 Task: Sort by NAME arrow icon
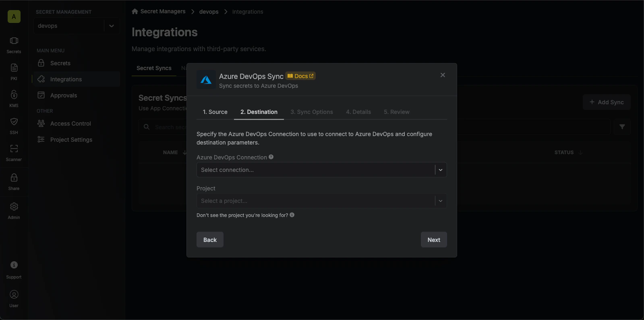click(185, 152)
